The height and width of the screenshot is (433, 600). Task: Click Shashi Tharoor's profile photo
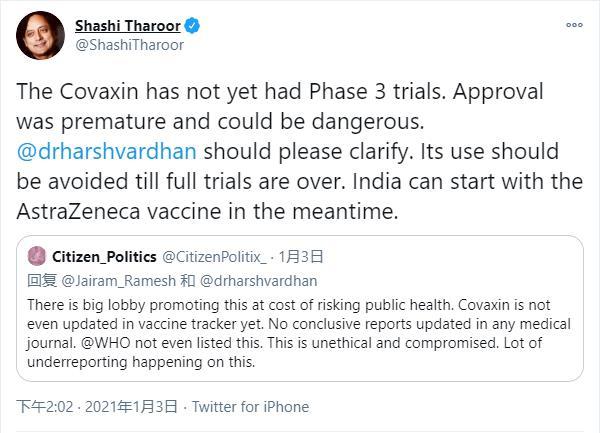click(38, 36)
